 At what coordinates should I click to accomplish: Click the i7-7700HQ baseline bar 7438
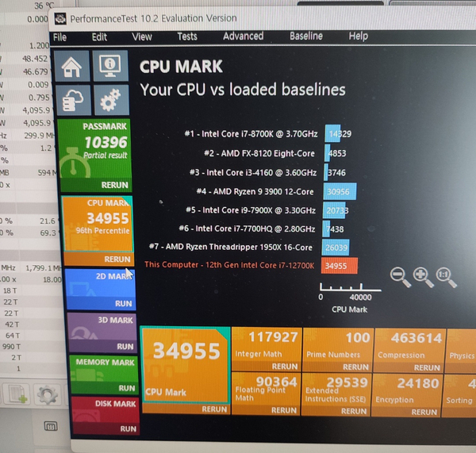326,228
